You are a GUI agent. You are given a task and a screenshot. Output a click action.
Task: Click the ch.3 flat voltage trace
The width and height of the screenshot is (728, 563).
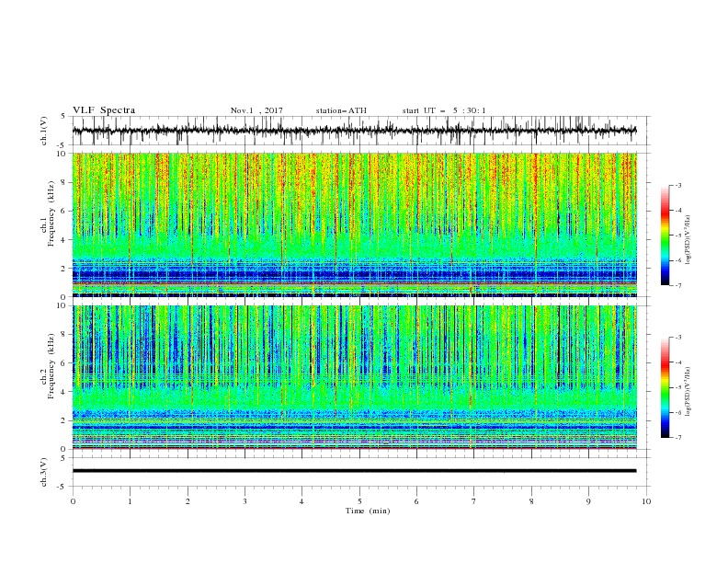pyautogui.click(x=354, y=471)
